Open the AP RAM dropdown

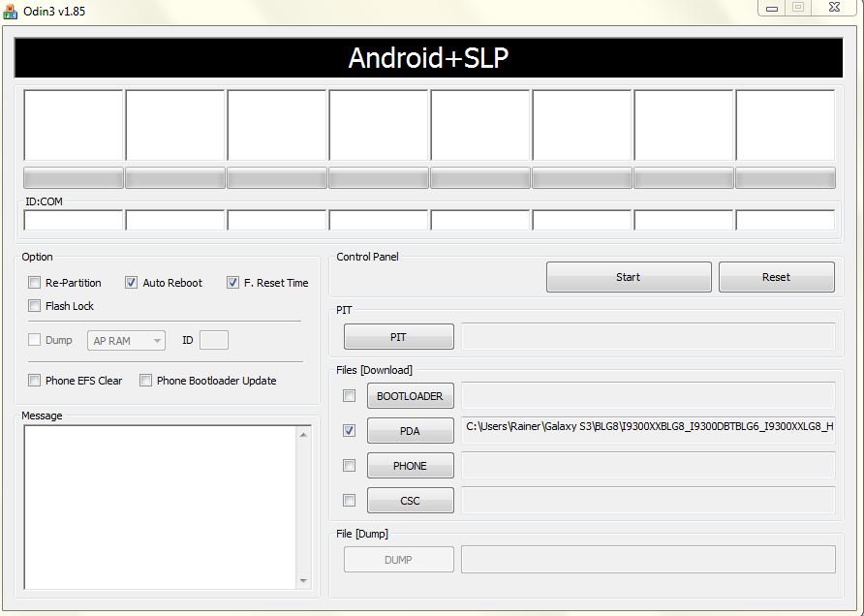click(126, 341)
